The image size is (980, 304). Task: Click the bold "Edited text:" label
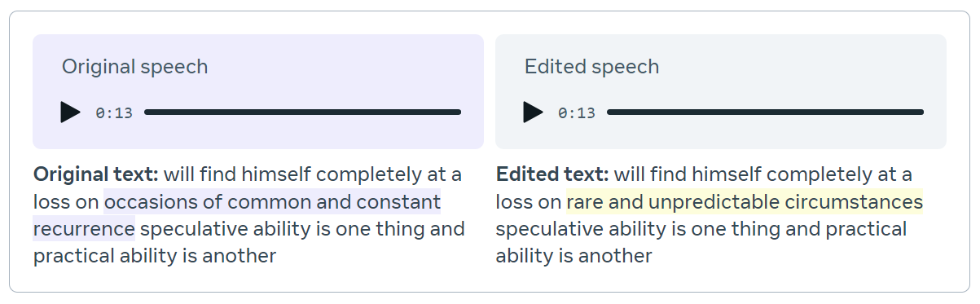point(552,174)
